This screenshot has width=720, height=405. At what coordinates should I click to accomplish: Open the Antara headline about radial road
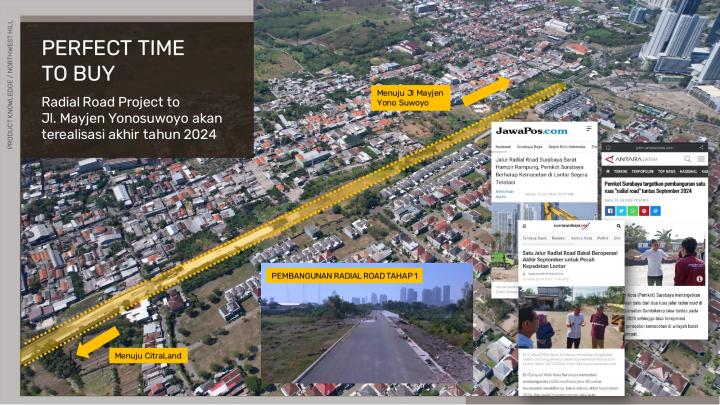click(x=653, y=188)
